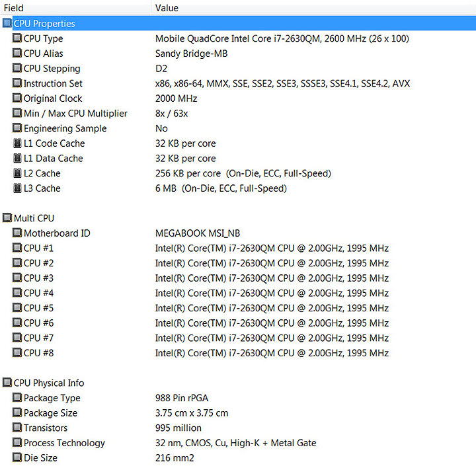Select the '216 mm2' die size value
476x468 pixels.
click(x=175, y=458)
